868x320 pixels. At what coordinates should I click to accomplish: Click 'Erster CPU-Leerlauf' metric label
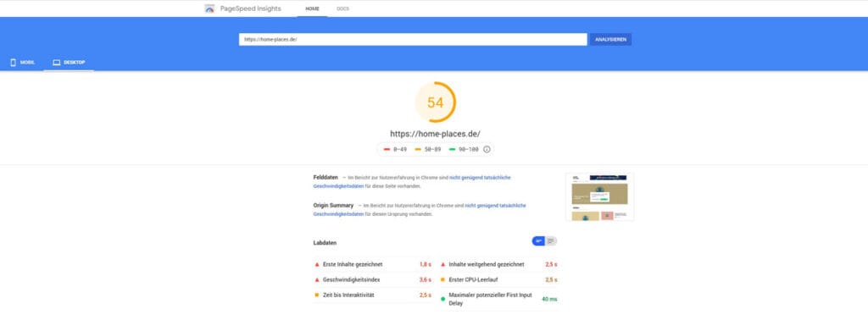coord(474,279)
